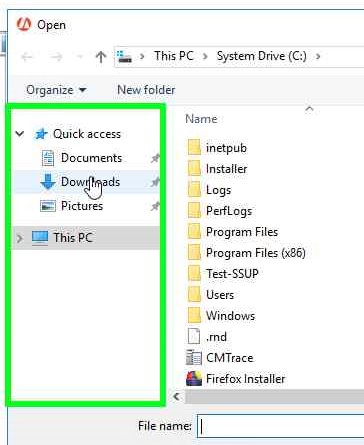Viewport: 364px width, 445px height.
Task: Select the Installer folder
Action: coord(226,169)
